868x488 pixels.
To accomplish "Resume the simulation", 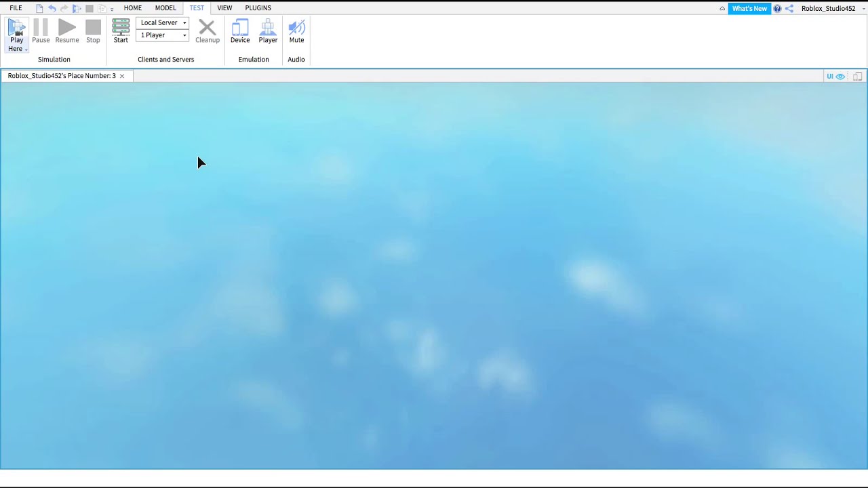I will pos(67,32).
